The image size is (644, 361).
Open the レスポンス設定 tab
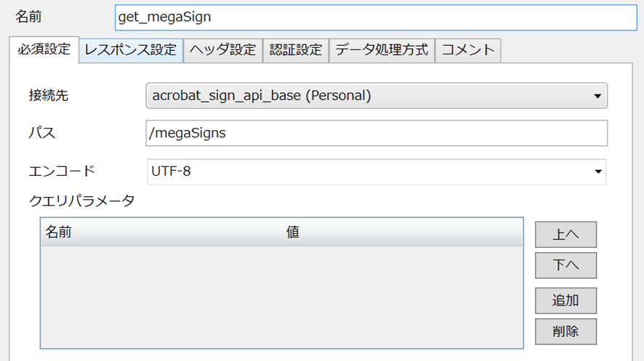[131, 51]
